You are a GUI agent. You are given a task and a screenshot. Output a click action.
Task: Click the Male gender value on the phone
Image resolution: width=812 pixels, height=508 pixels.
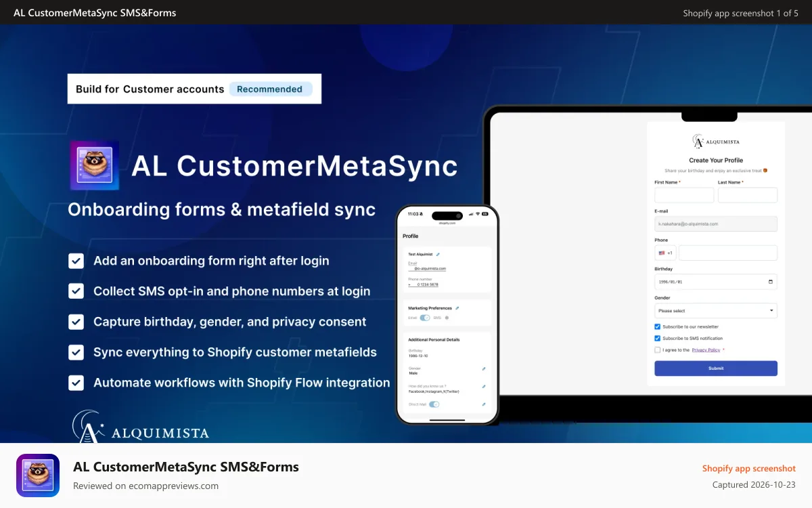coord(413,373)
